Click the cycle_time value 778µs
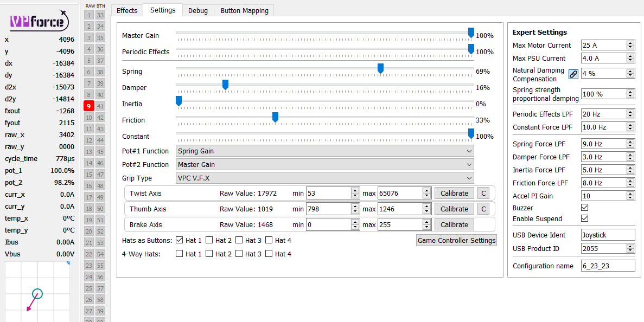 pos(65,159)
